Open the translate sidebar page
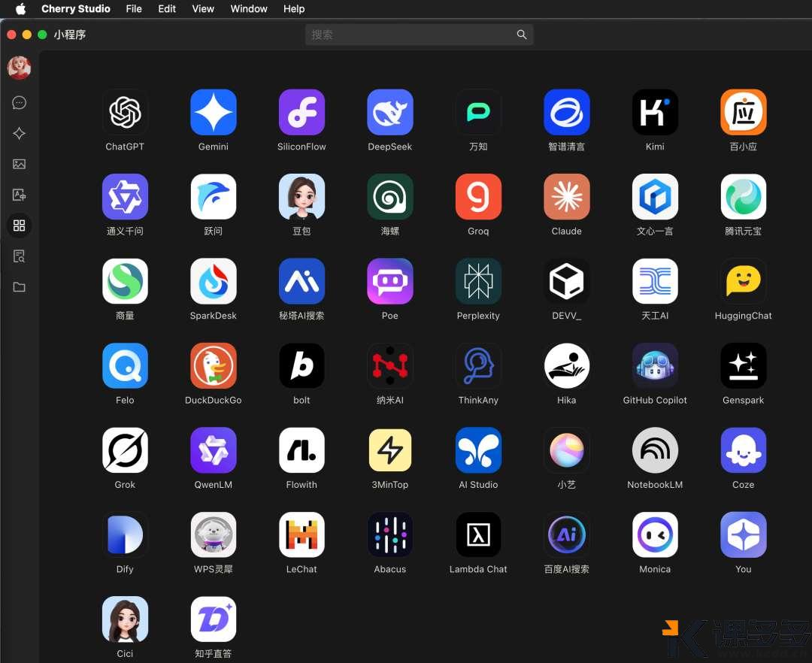 pos(19,195)
